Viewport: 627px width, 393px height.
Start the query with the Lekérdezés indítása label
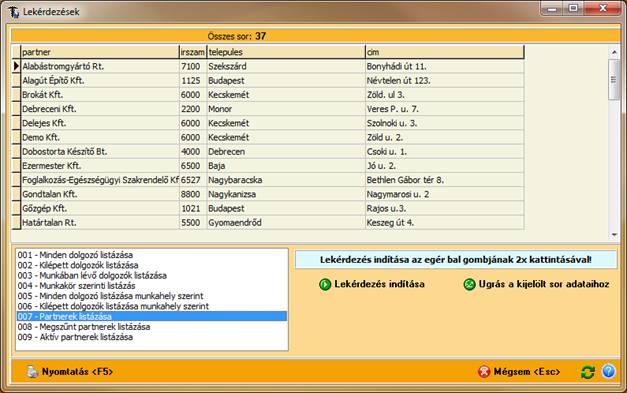tap(379, 284)
